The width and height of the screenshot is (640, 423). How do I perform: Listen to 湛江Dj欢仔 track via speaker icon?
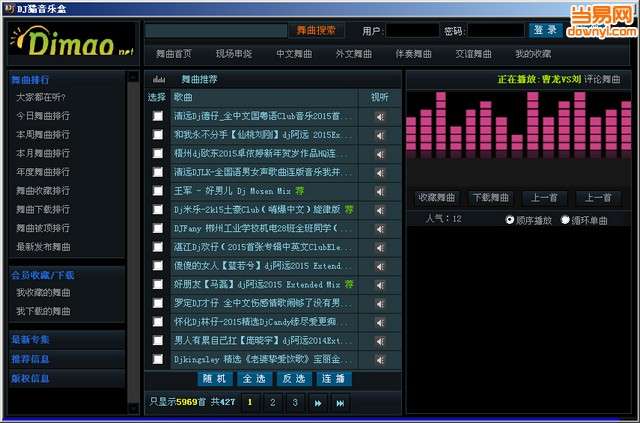(x=380, y=248)
